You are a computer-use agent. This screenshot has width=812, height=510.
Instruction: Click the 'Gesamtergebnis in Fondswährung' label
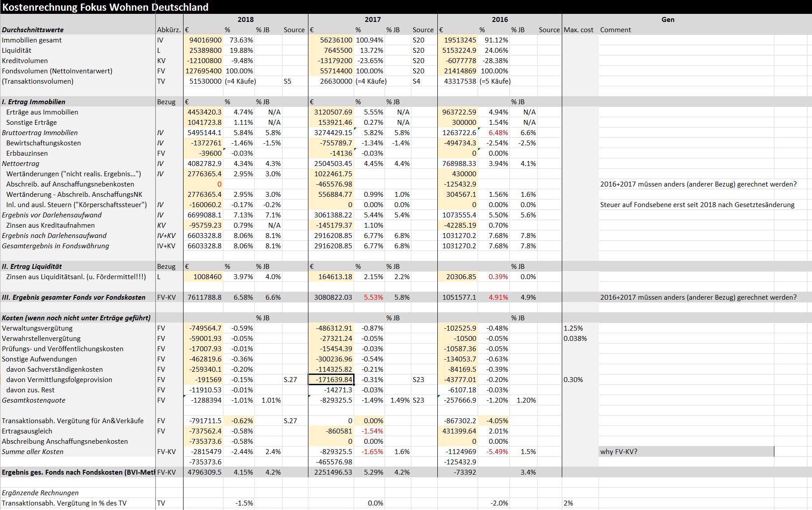click(56, 246)
